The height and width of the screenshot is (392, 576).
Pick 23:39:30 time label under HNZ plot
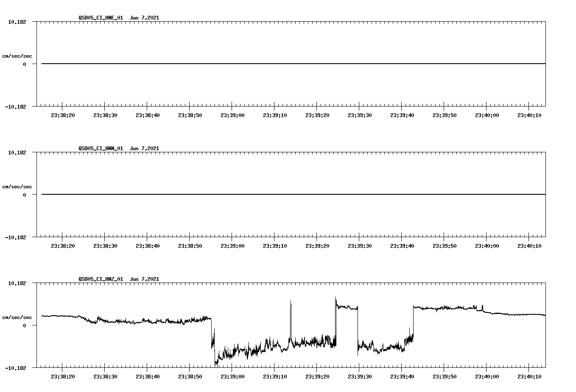[x=360, y=377]
